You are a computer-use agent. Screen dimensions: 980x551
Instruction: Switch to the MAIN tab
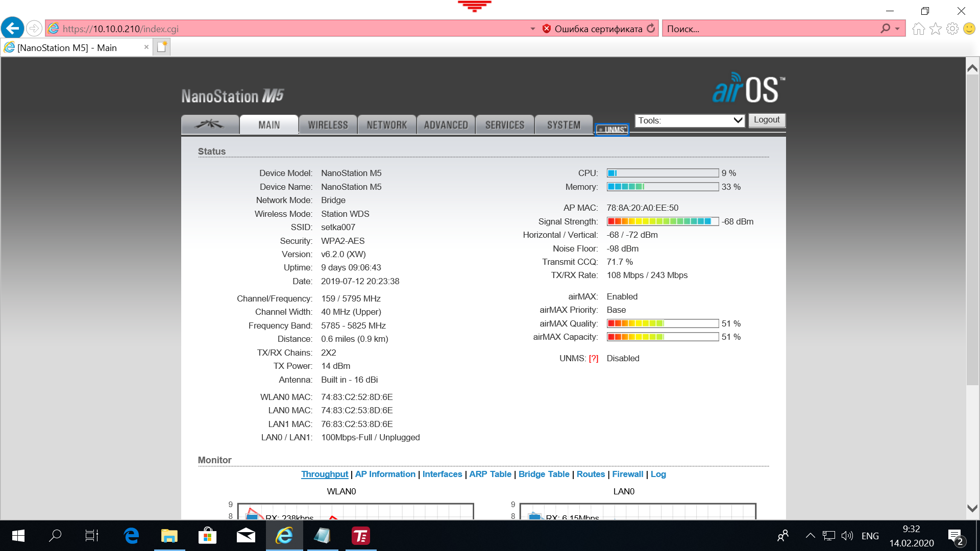pyautogui.click(x=269, y=124)
